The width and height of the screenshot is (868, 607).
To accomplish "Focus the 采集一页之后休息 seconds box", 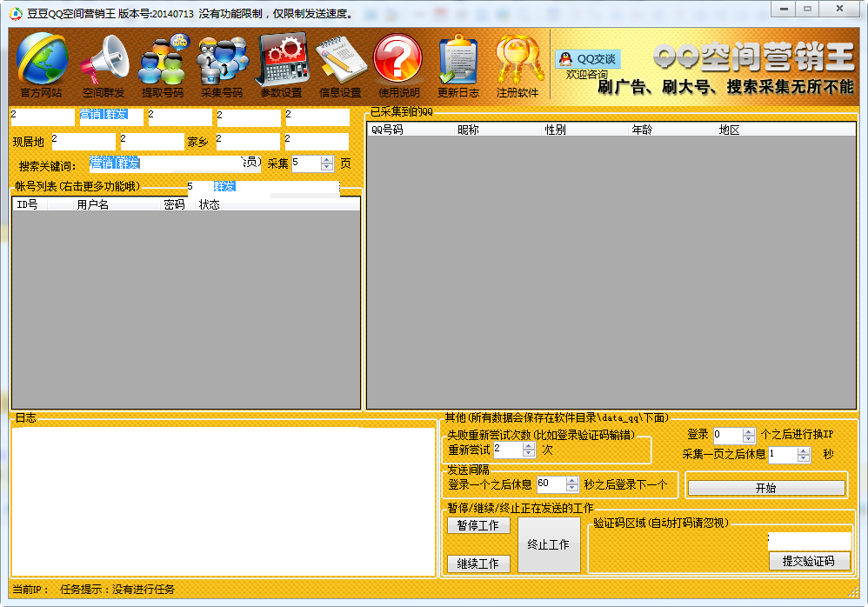I will pos(784,455).
